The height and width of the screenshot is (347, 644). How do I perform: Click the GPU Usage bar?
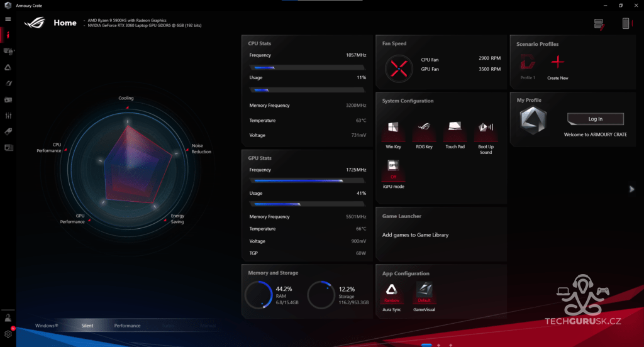click(x=307, y=204)
